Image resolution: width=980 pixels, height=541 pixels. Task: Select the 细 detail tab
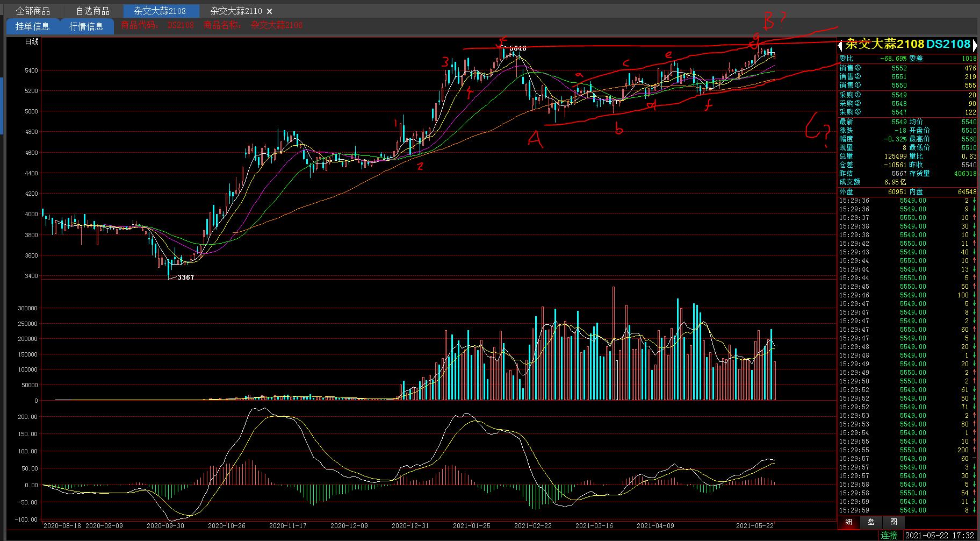(849, 522)
